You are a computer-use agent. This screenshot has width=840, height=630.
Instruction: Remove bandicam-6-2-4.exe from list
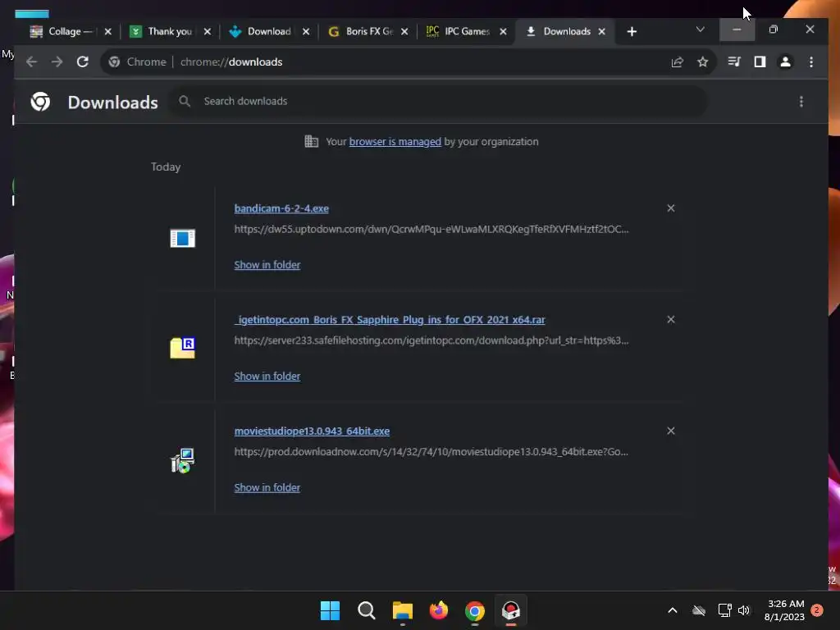[671, 208]
